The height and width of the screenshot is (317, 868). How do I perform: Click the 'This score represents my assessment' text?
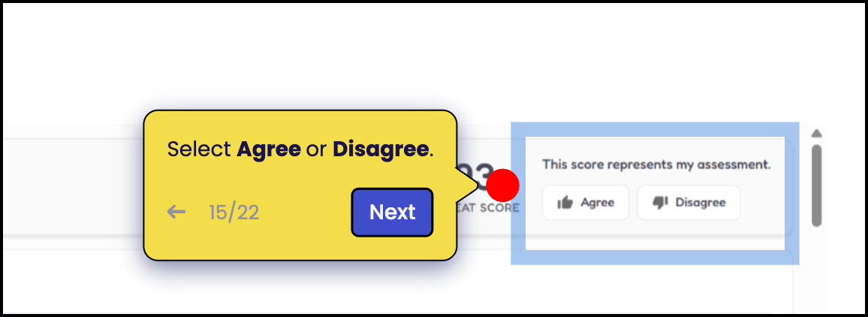(x=656, y=165)
